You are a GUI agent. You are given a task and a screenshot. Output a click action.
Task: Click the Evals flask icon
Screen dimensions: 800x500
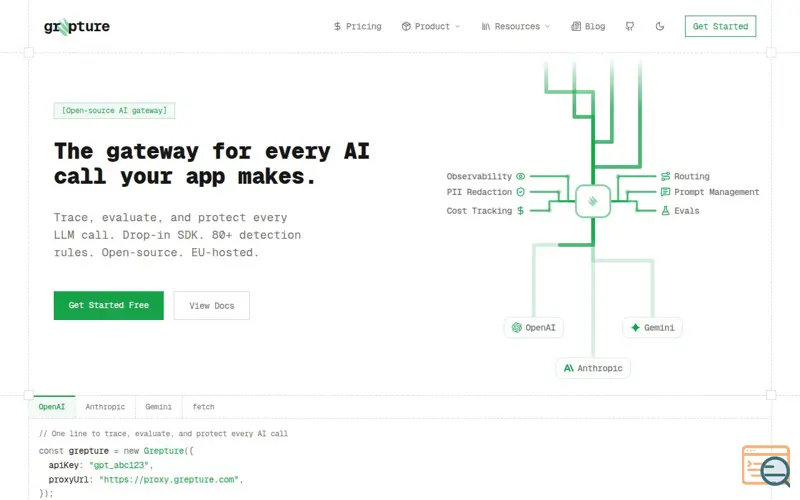(665, 210)
